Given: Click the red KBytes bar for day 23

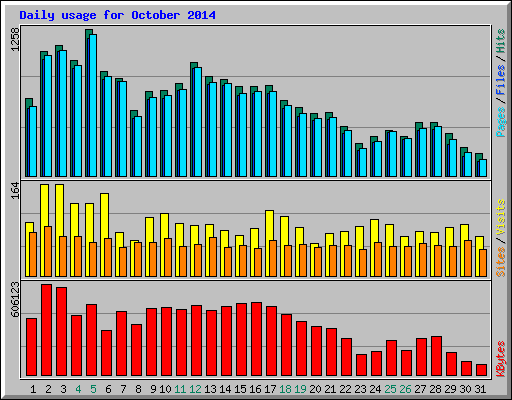Looking at the screenshot, I should [x=361, y=365].
